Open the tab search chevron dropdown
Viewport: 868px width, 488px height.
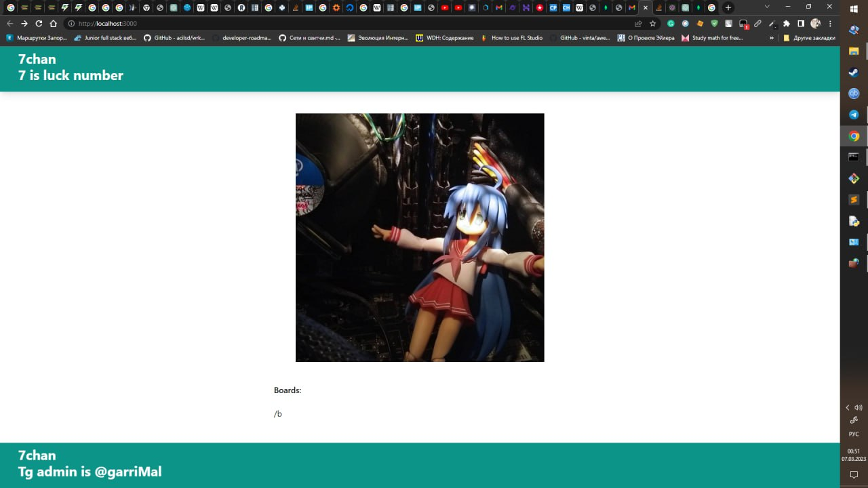(x=767, y=5)
